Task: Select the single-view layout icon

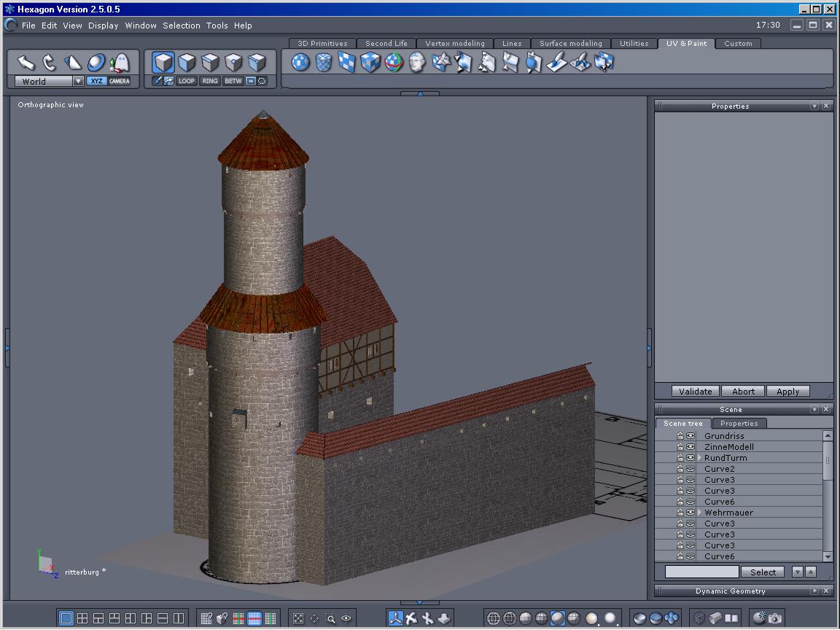Action: pos(66,618)
